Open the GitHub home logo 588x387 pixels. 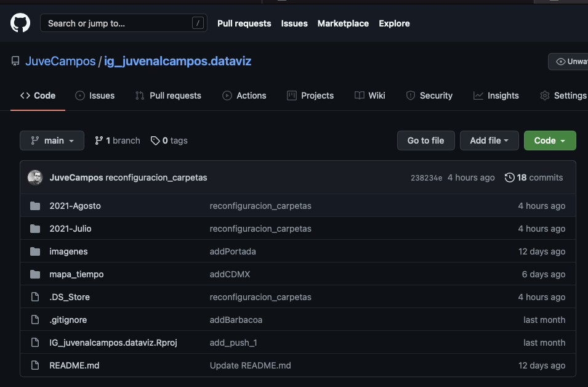click(20, 23)
